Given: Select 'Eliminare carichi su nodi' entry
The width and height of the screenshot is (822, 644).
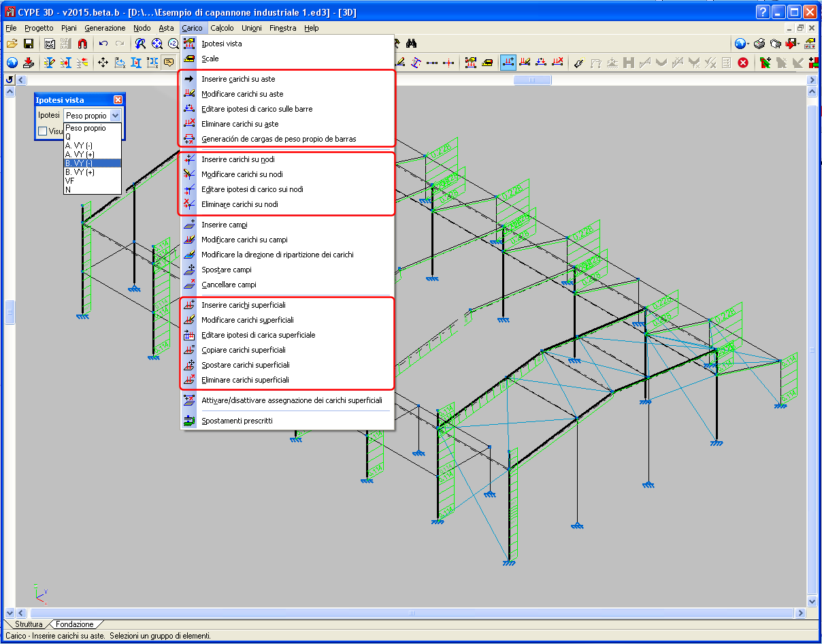Looking at the screenshot, I should click(288, 204).
